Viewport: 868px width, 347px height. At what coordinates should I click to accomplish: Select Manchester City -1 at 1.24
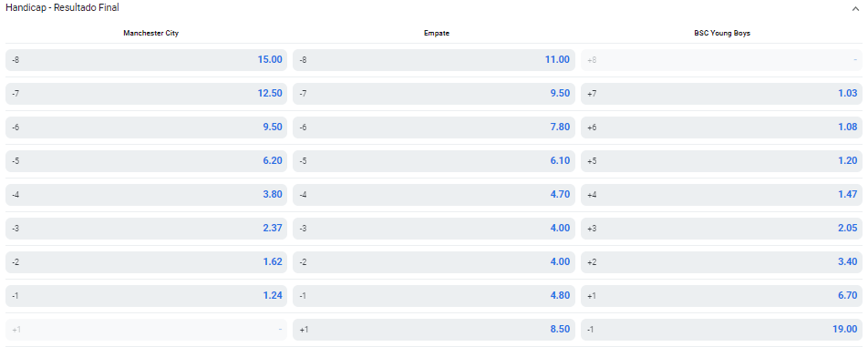point(146,296)
